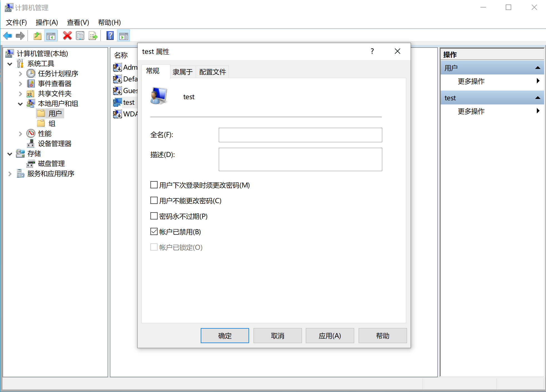Enable 用户下次登录时须更改密码 checkbox
The width and height of the screenshot is (546, 392).
point(154,185)
